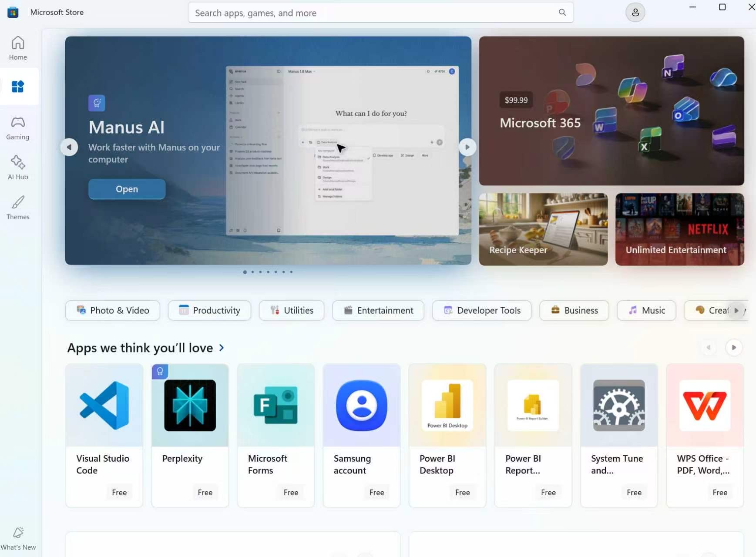Expand 'Apps we think you'll love' chevron

click(222, 348)
